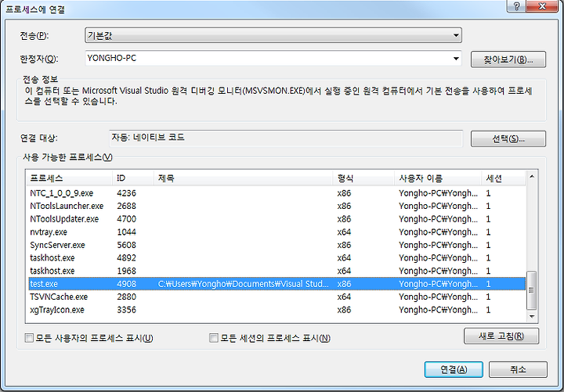
Task: Click the 선택(S)... select button
Action: 508,138
